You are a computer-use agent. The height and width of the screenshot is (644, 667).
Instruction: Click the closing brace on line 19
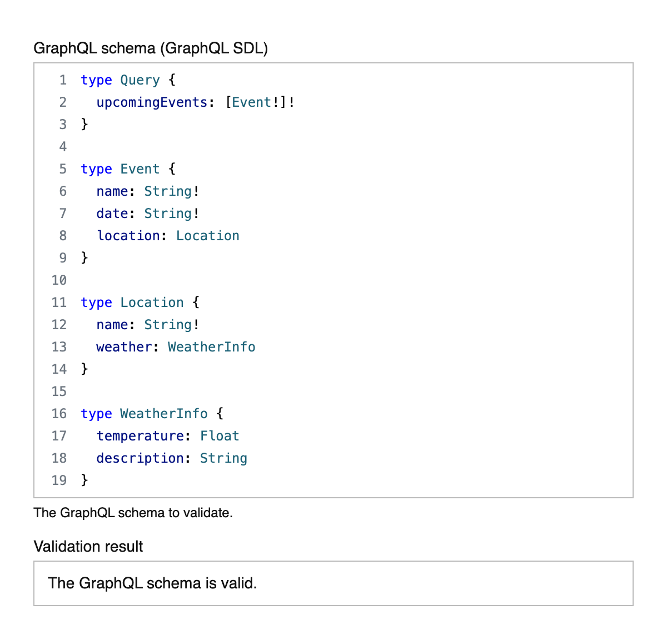[x=84, y=480]
